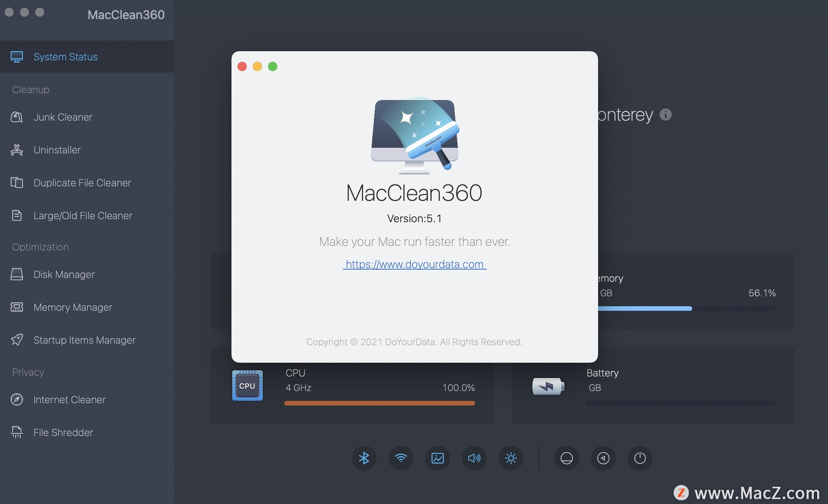Close the MacClean360 About dialog
This screenshot has width=828, height=504.
pos(242,66)
